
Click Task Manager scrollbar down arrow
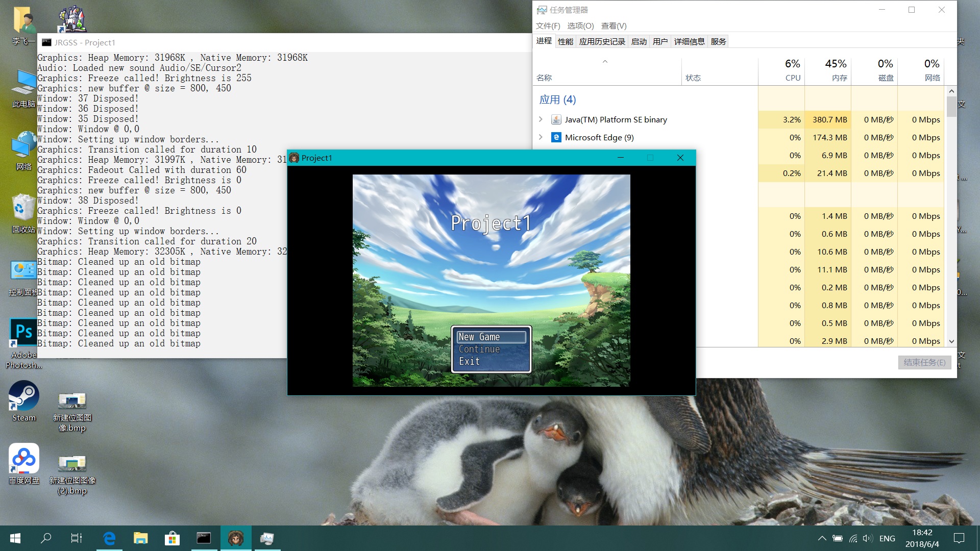point(951,341)
